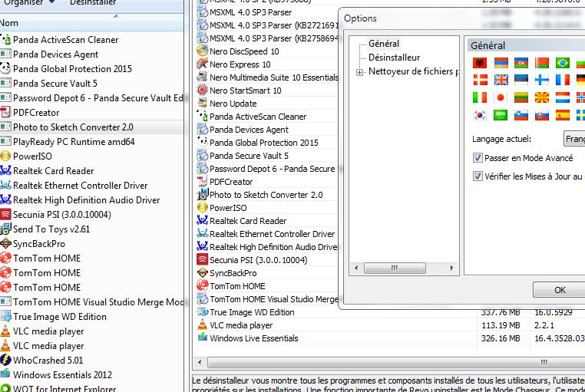Image resolution: width=585 pixels, height=392 pixels.
Task: Select the Saudi Arabian green flag
Action: 501,115
